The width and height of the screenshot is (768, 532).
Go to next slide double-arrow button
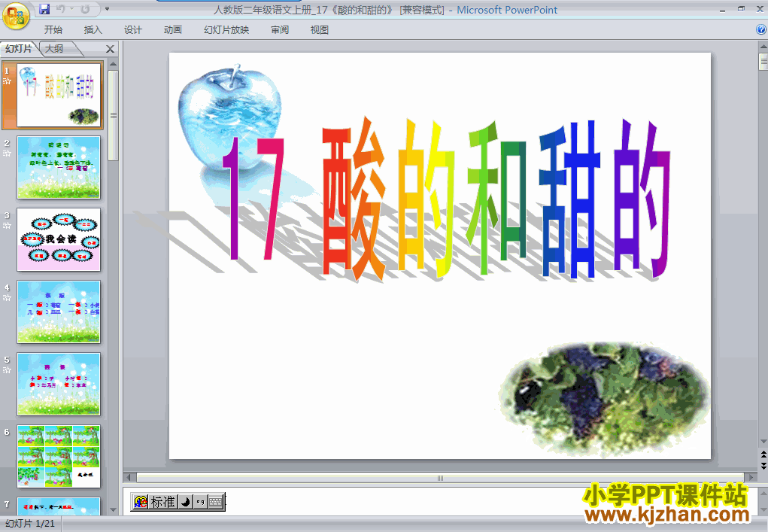point(763,465)
